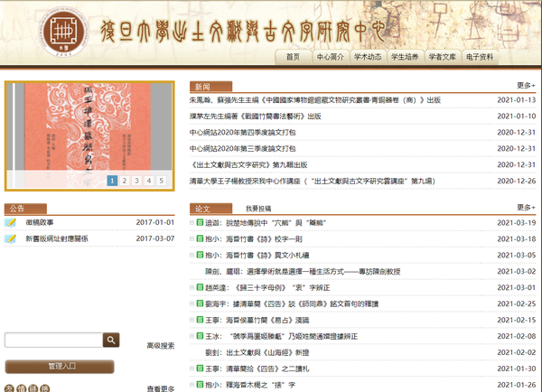The width and height of the screenshot is (542, 392).
Task: Open the 学生培养 navigation tab
Action: 405,57
